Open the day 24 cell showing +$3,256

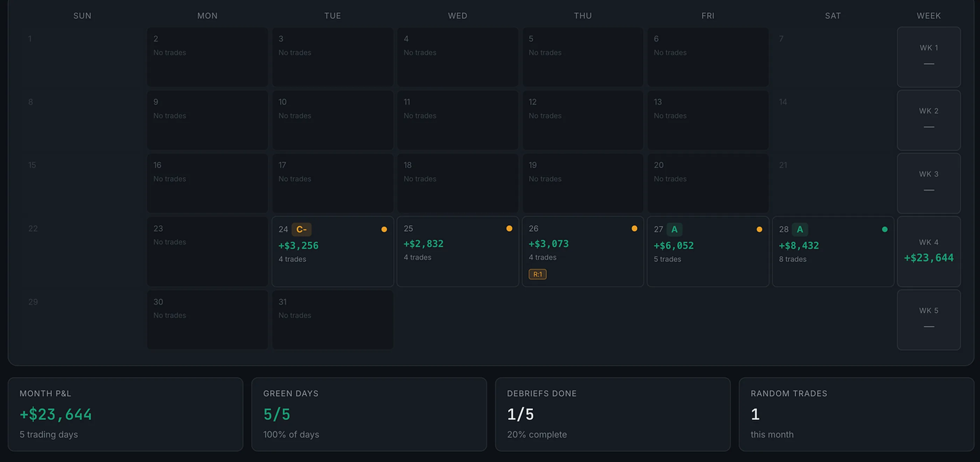(332, 252)
